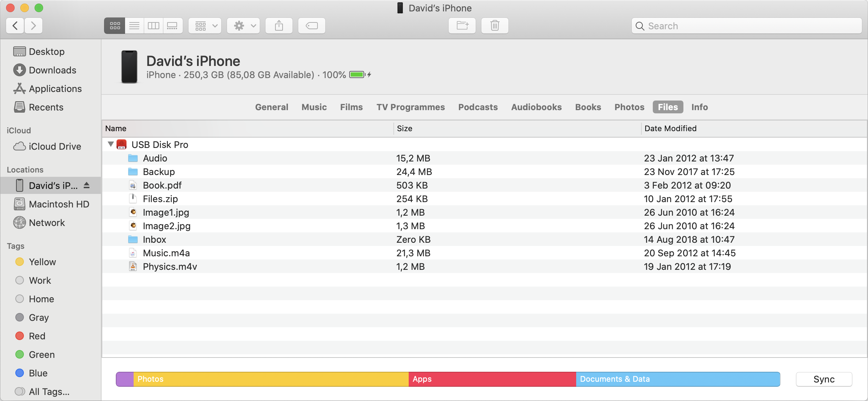This screenshot has height=401, width=868.
Task: Switch to the Photos tab
Action: click(629, 107)
